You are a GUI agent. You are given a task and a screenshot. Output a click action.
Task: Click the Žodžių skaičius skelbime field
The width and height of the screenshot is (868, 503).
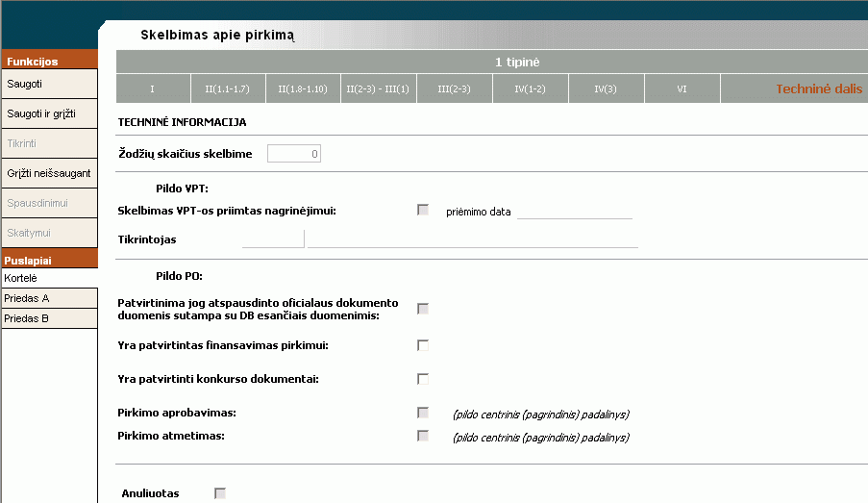click(294, 154)
